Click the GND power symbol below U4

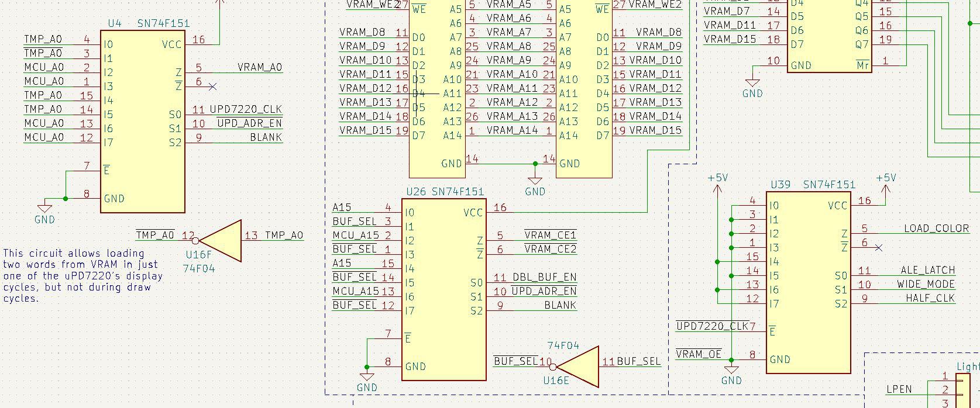pyautogui.click(x=44, y=210)
